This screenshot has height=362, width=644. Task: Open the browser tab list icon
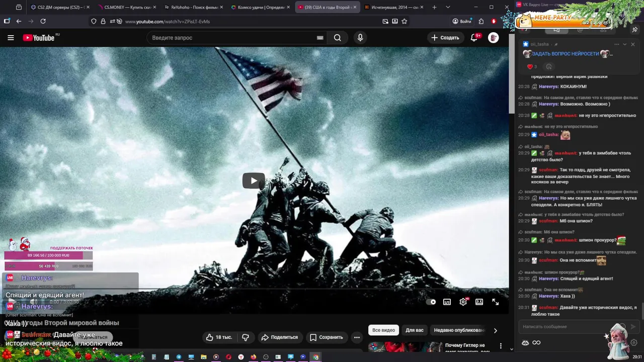pyautogui.click(x=19, y=7)
